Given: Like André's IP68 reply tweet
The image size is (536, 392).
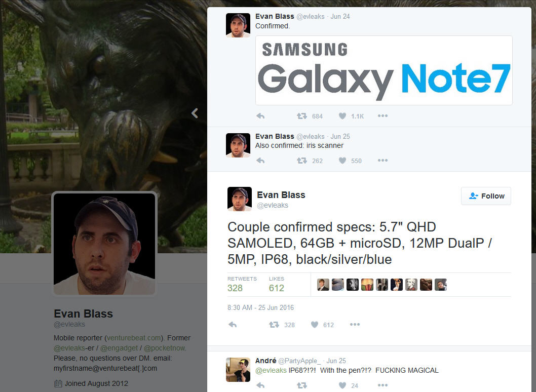Looking at the screenshot, I should coord(342,385).
